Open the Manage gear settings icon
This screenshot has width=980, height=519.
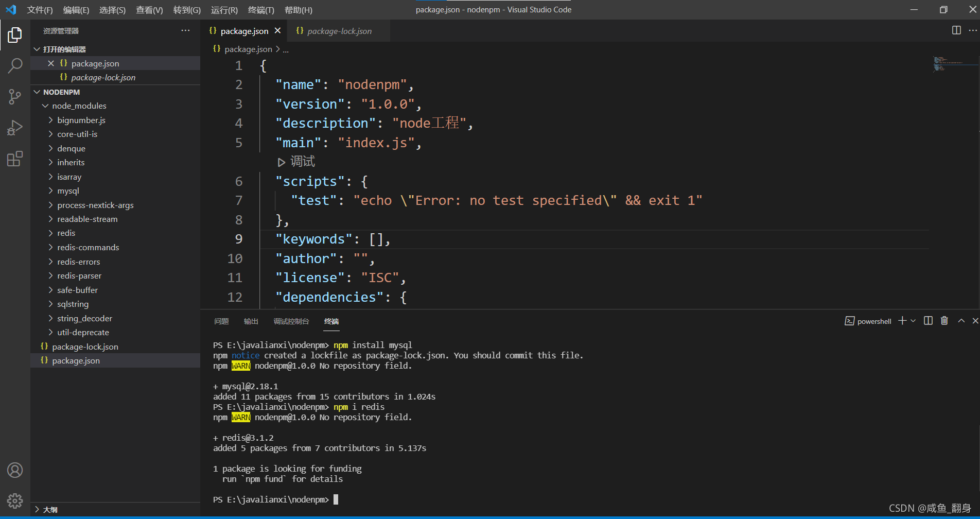pos(15,501)
